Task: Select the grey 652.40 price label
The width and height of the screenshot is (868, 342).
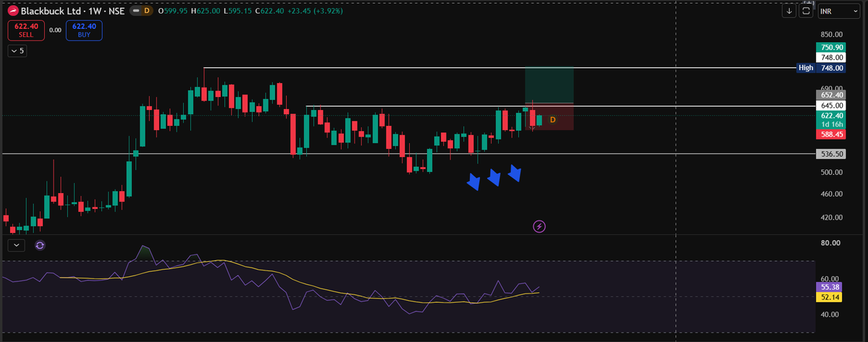Action: [832, 95]
